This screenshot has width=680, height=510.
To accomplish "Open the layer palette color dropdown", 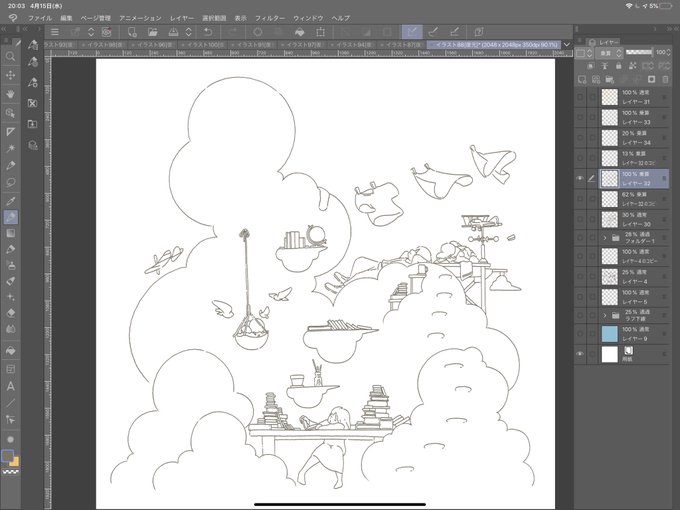I will [583, 53].
